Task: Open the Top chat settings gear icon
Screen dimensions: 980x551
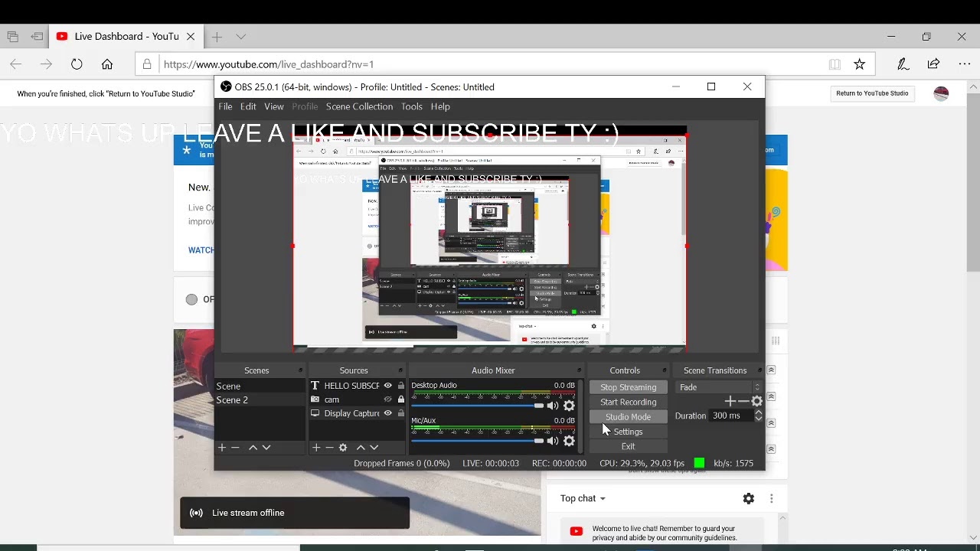Action: (749, 498)
